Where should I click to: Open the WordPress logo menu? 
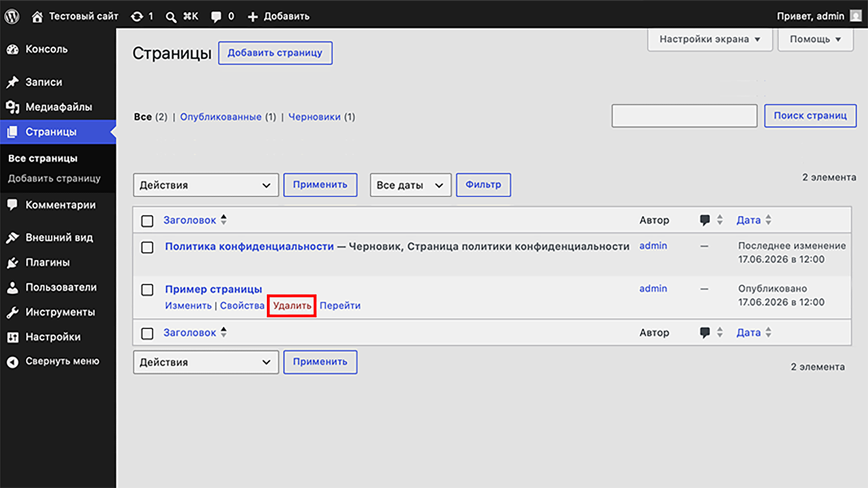(x=12, y=16)
